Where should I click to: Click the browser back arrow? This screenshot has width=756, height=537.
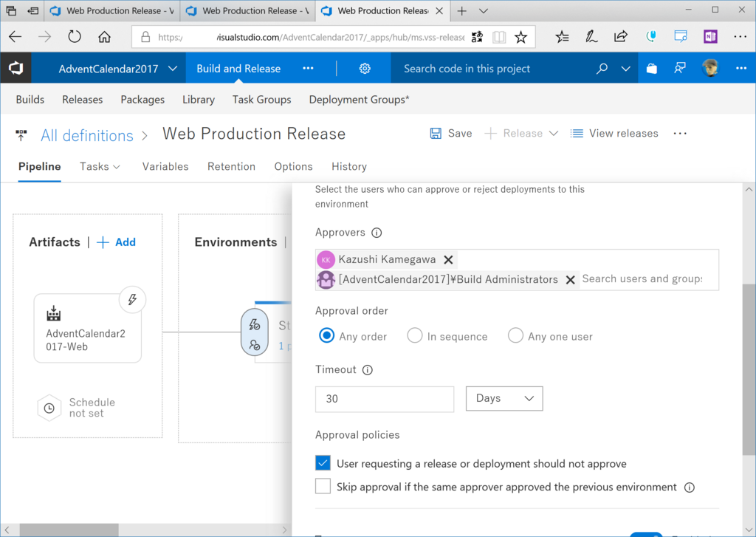pos(16,37)
